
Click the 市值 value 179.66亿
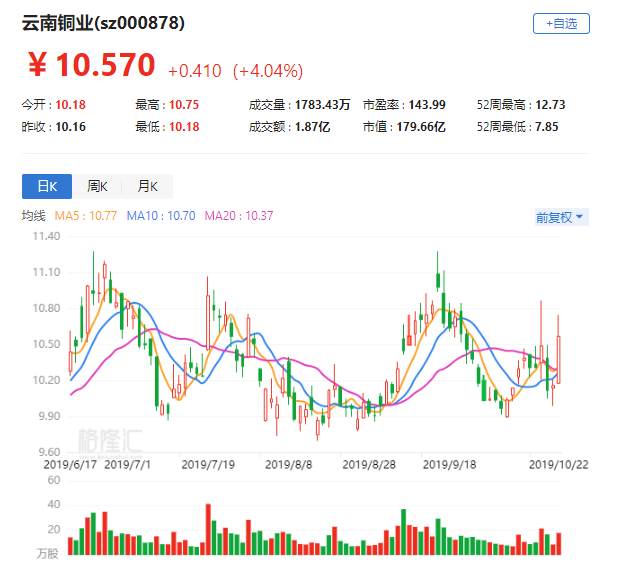click(421, 127)
